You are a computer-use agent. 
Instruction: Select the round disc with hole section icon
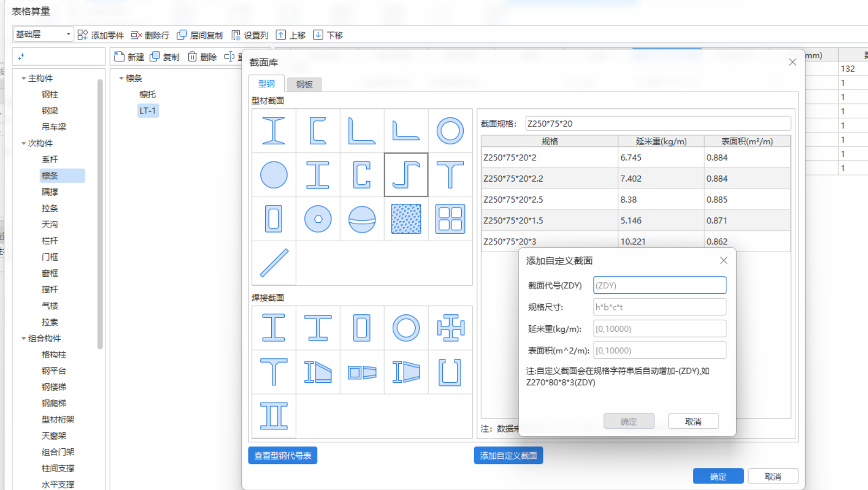pyautogui.click(x=318, y=219)
